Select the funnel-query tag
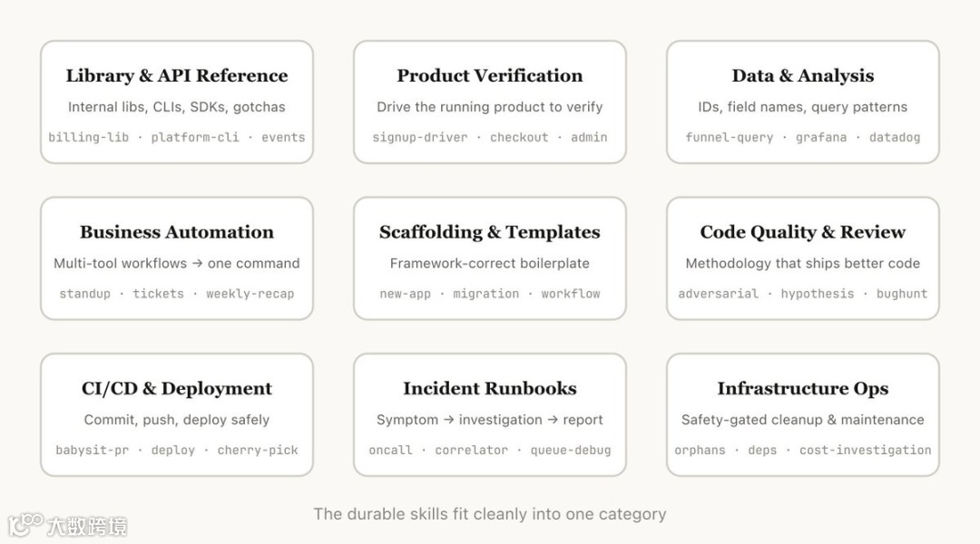Screen dimensions: 980x544 730,138
